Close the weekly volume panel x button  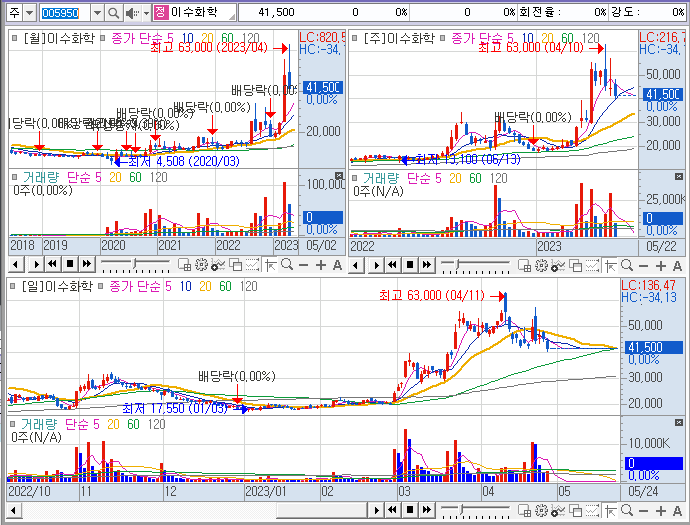(679, 177)
